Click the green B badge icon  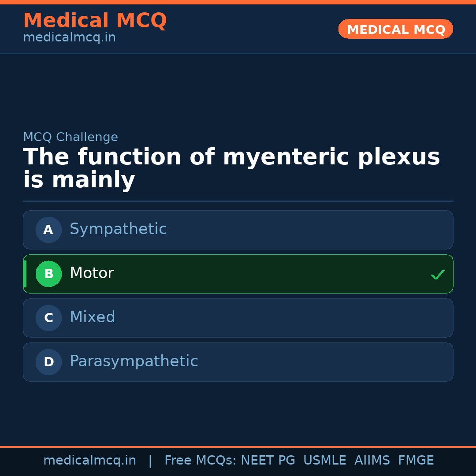48,274
